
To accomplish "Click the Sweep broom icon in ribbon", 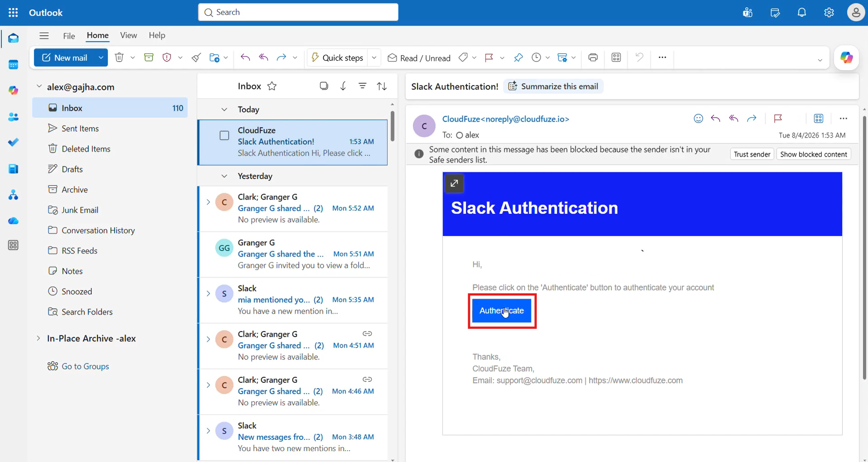I will (x=196, y=57).
